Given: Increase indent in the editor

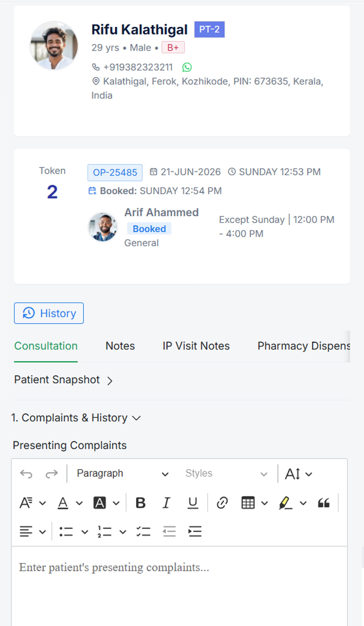Looking at the screenshot, I should pyautogui.click(x=195, y=532).
